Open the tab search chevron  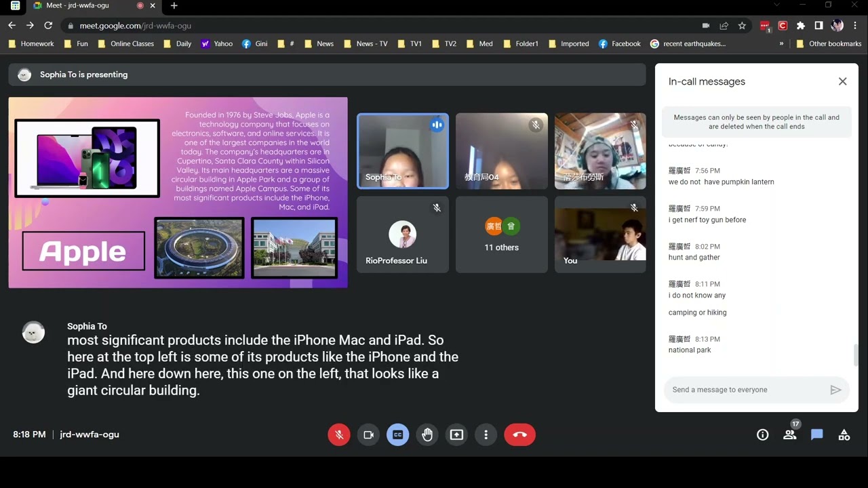click(x=776, y=5)
